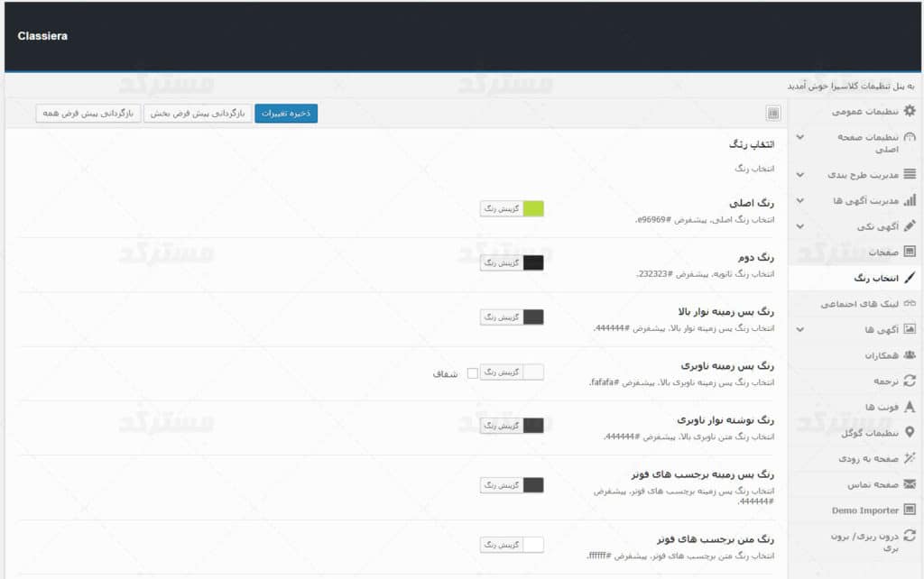Click the بازگردانی پیش فرض همه button

click(88, 113)
